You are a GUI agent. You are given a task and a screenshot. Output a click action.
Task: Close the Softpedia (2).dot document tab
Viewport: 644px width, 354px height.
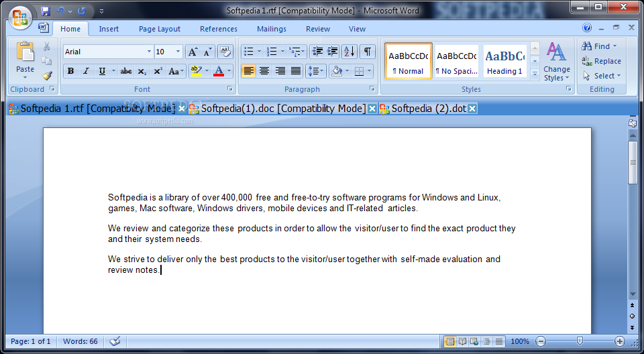click(472, 109)
